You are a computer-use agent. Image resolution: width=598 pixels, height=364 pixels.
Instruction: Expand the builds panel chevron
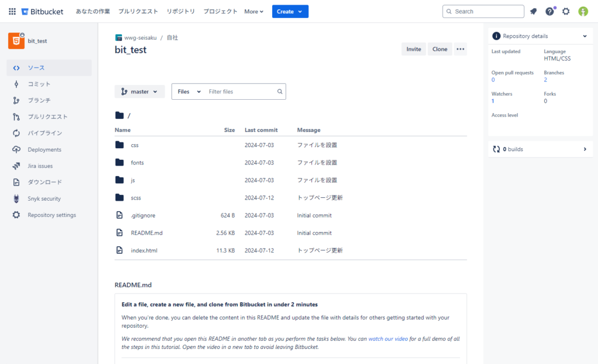585,149
